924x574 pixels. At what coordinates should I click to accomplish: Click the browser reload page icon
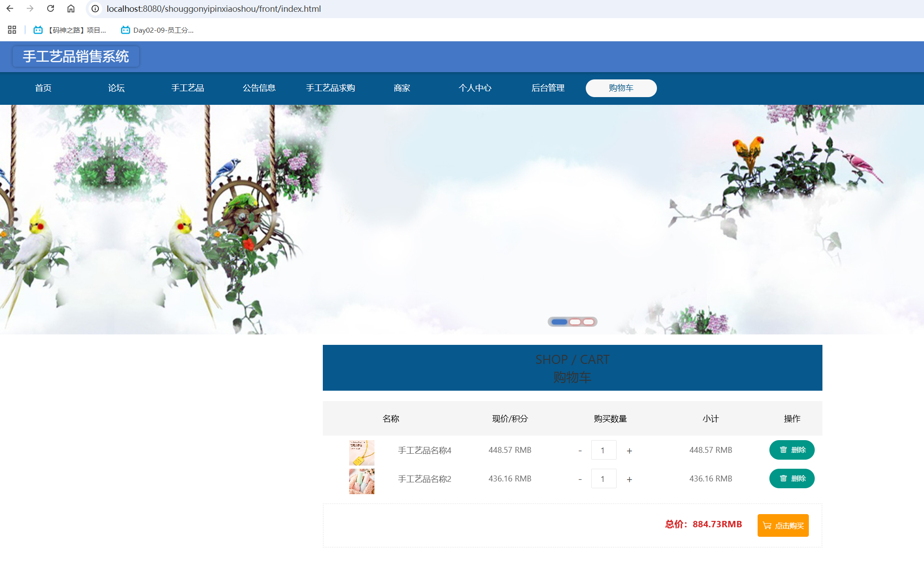tap(51, 9)
